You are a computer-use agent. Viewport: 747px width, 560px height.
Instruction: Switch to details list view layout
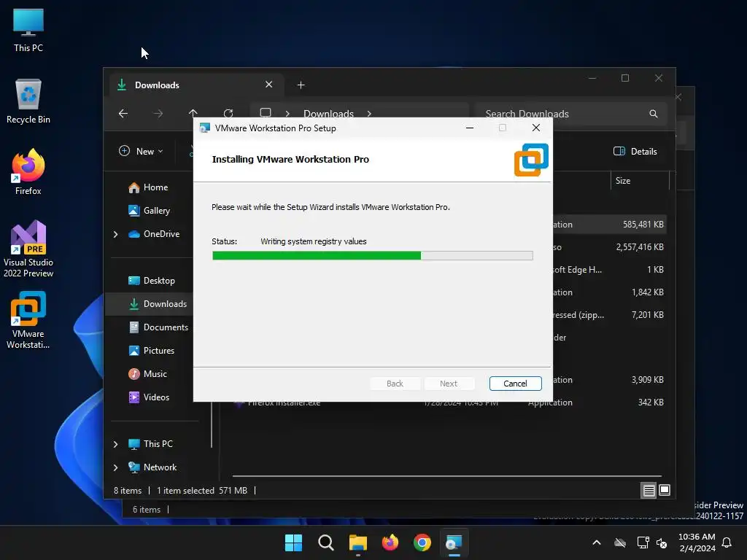point(649,490)
